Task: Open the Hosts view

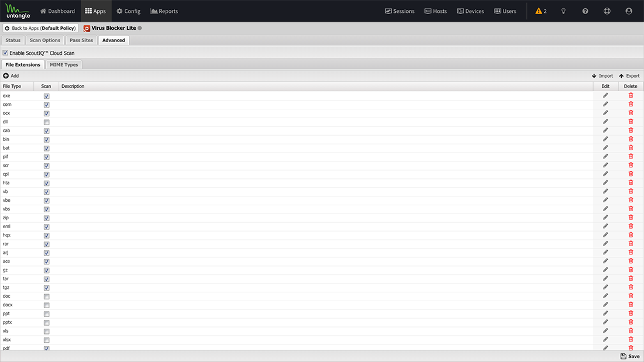Action: (x=436, y=11)
